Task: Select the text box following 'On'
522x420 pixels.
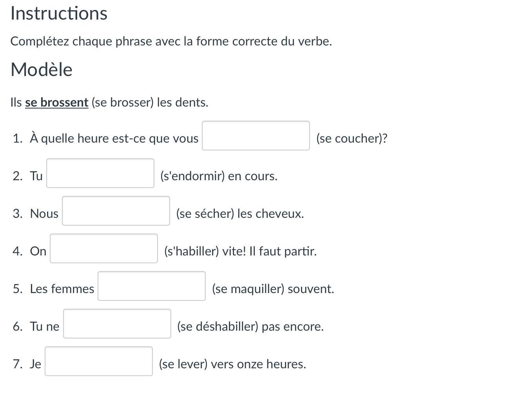Action: pyautogui.click(x=103, y=248)
